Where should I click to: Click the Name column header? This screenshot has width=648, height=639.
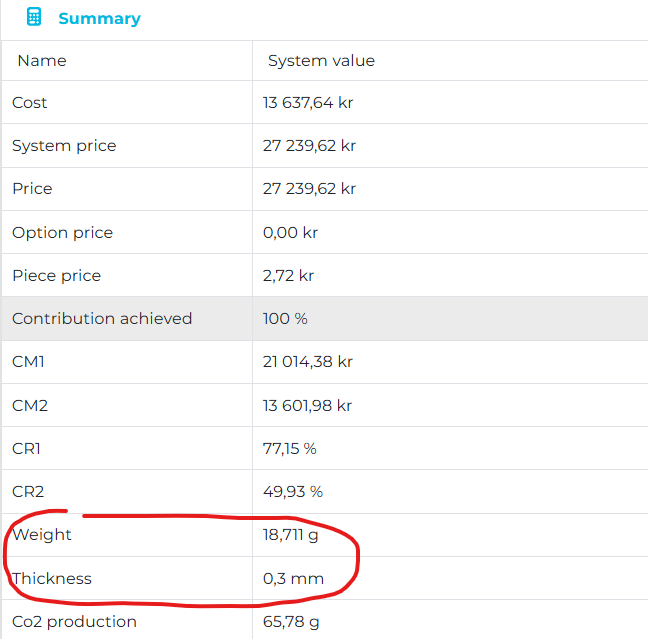(42, 61)
